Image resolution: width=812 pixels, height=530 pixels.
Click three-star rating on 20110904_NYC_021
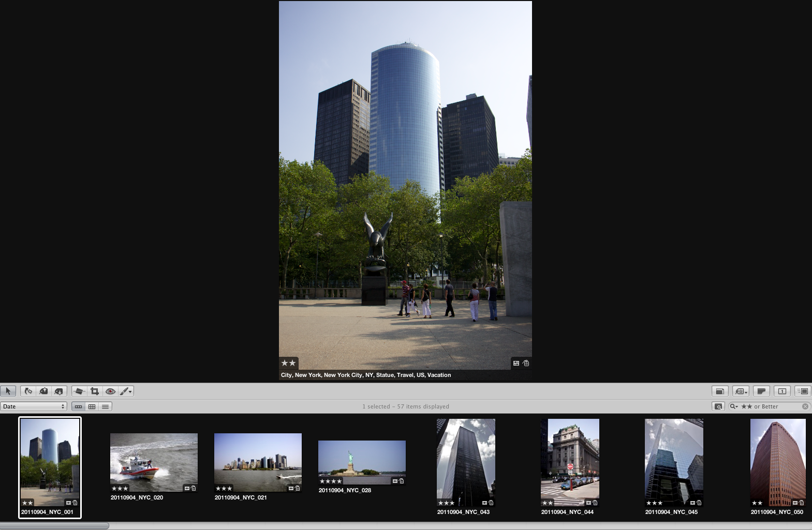[224, 488]
